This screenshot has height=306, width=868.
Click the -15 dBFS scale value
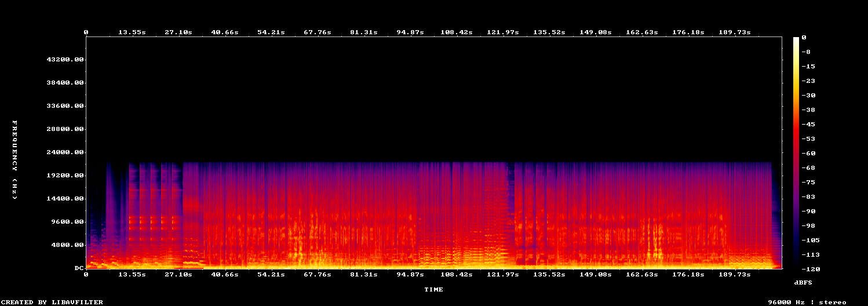coord(809,67)
